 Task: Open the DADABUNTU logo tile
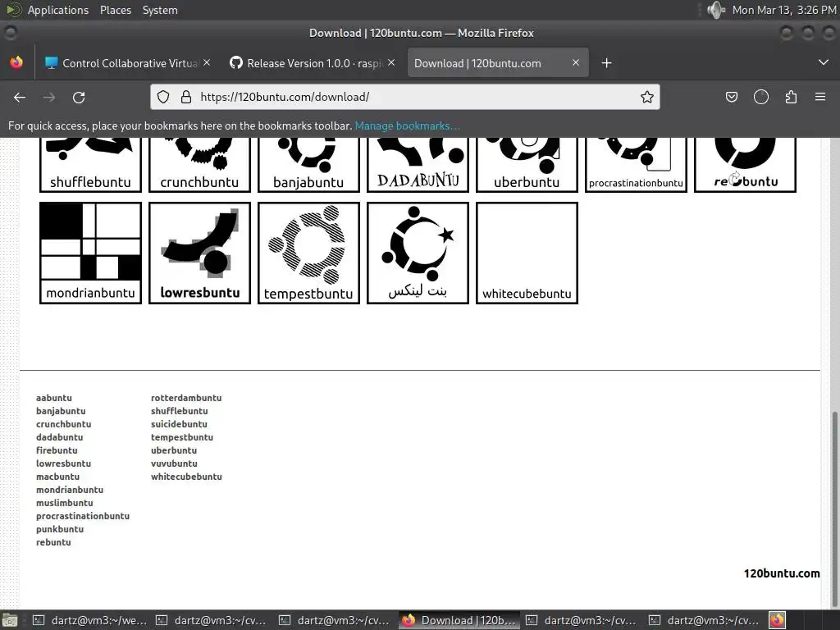418,164
